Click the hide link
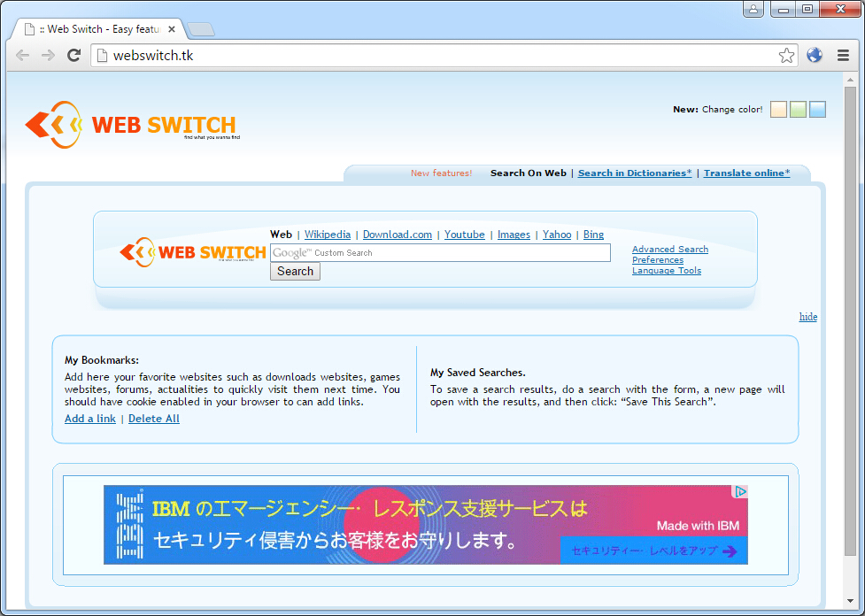This screenshot has width=865, height=616. pyautogui.click(x=808, y=317)
